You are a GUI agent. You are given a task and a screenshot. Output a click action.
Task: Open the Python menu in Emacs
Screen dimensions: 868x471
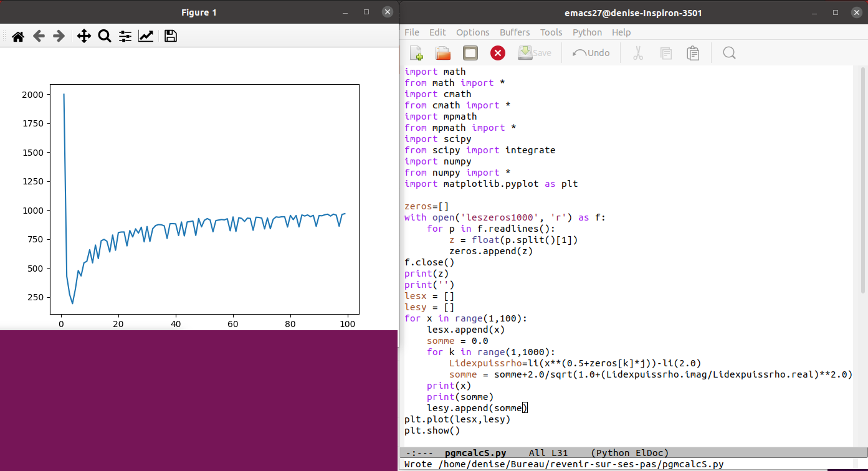tap(587, 32)
